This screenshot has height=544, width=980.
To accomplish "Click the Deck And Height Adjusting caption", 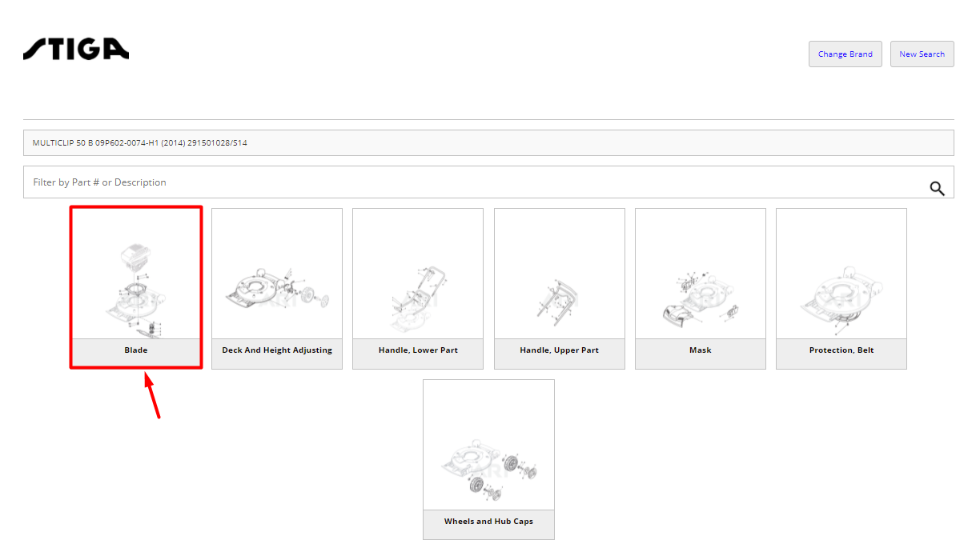I will click(277, 350).
